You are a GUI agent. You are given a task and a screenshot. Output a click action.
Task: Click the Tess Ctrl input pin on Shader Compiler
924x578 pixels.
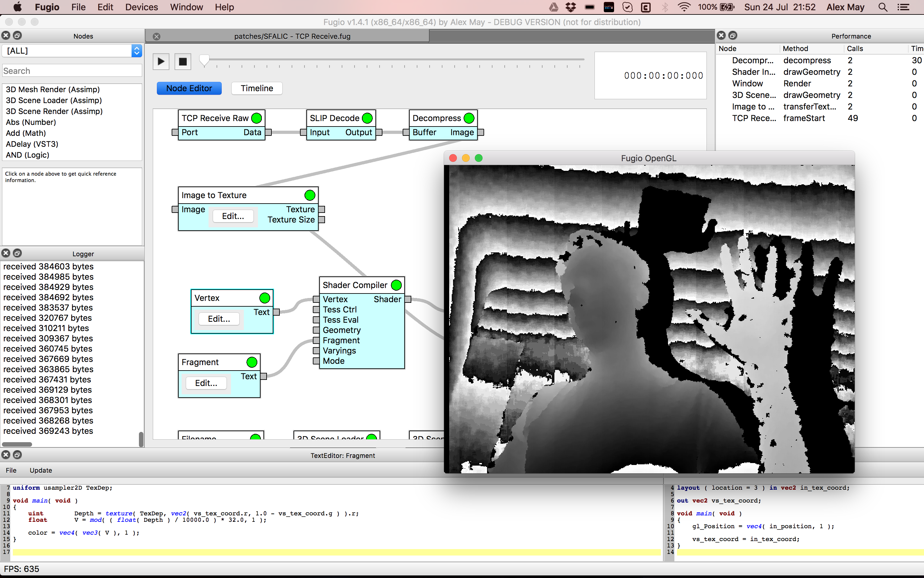click(x=316, y=310)
